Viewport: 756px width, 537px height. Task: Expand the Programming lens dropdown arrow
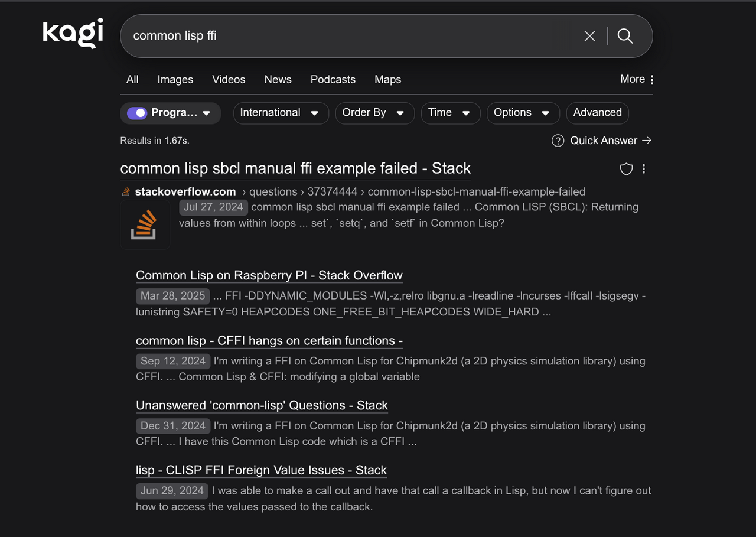pyautogui.click(x=206, y=113)
